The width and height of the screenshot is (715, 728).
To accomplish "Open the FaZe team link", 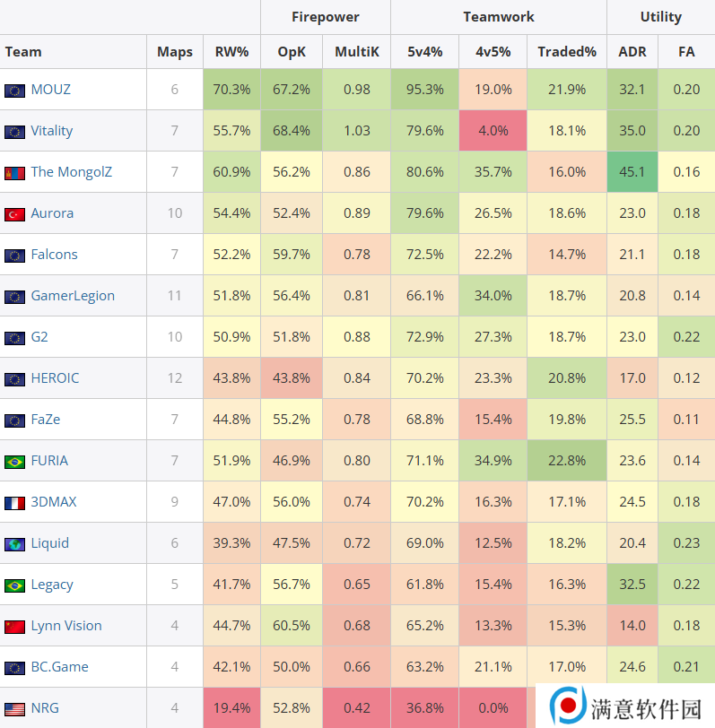I will click(x=46, y=420).
